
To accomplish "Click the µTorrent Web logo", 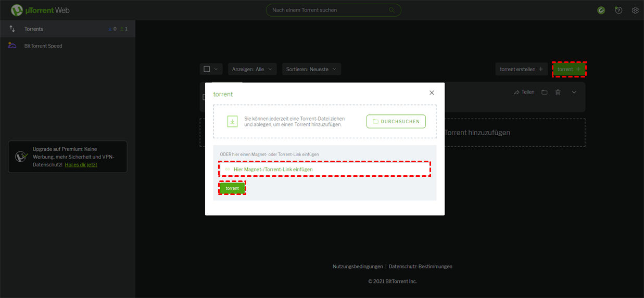I will point(40,10).
